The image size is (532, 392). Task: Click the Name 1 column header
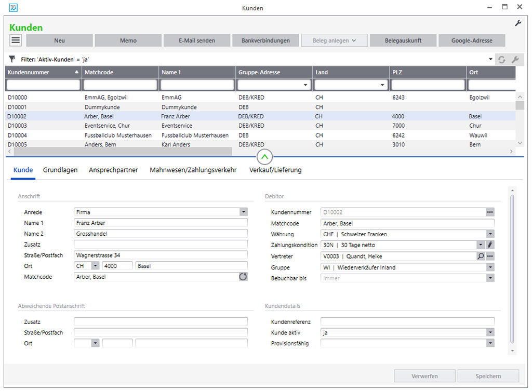pyautogui.click(x=197, y=72)
